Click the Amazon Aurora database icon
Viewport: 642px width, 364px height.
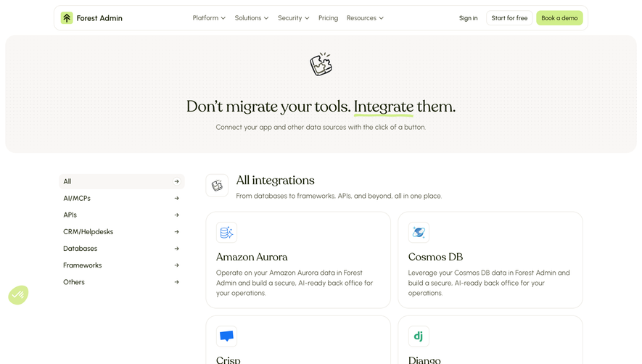226,233
